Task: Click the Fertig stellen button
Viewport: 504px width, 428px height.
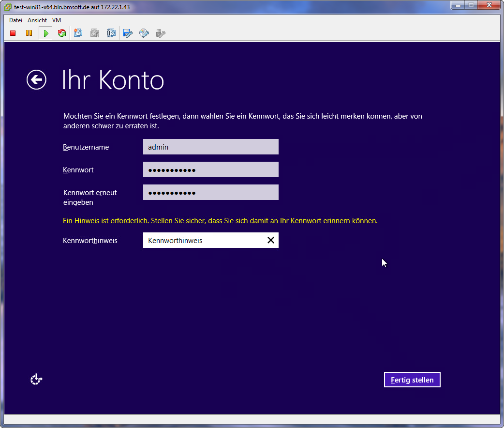Action: click(x=412, y=380)
